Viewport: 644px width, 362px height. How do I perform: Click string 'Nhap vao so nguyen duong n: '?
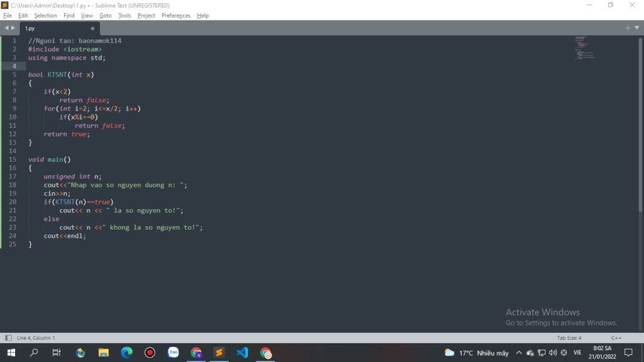click(x=125, y=185)
